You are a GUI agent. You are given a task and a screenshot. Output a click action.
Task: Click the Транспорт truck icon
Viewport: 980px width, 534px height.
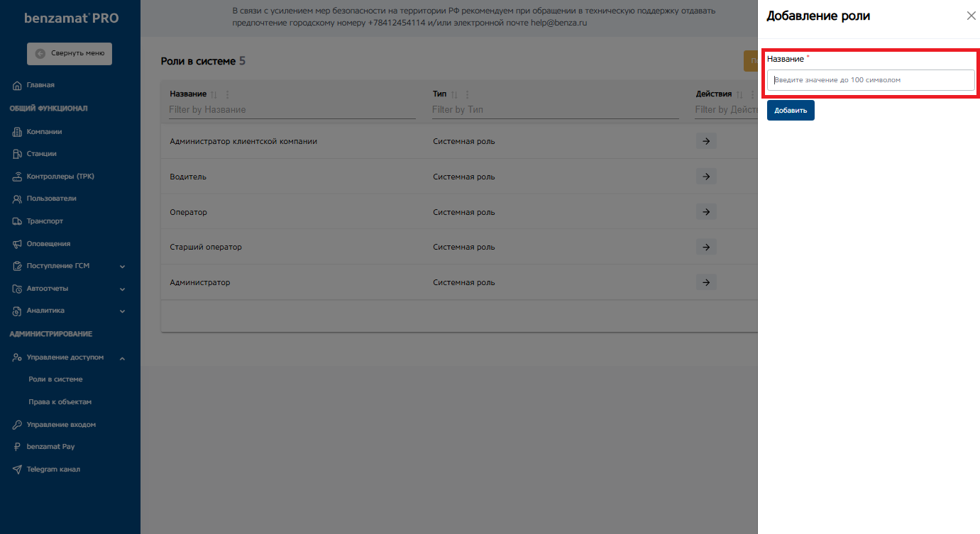[18, 221]
